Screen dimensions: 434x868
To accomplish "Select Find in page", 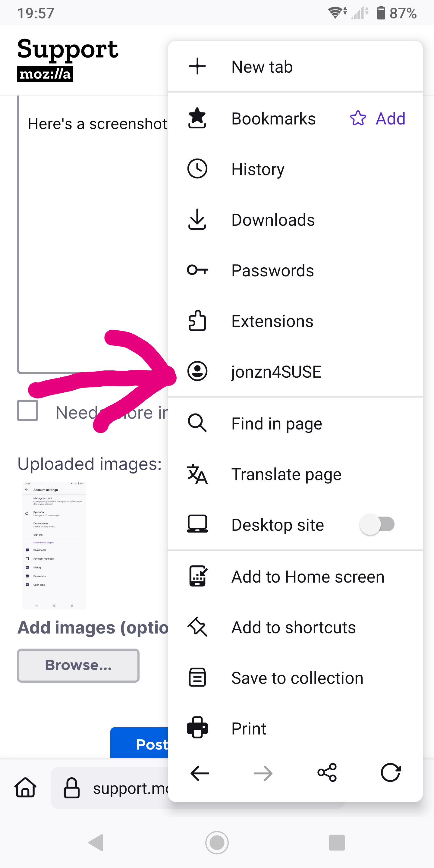I will coord(276,423).
